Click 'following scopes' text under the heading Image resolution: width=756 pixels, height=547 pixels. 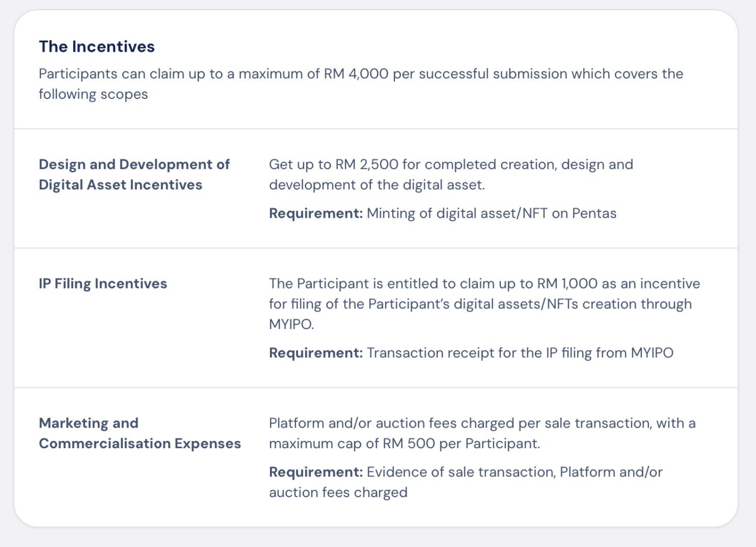[93, 95]
